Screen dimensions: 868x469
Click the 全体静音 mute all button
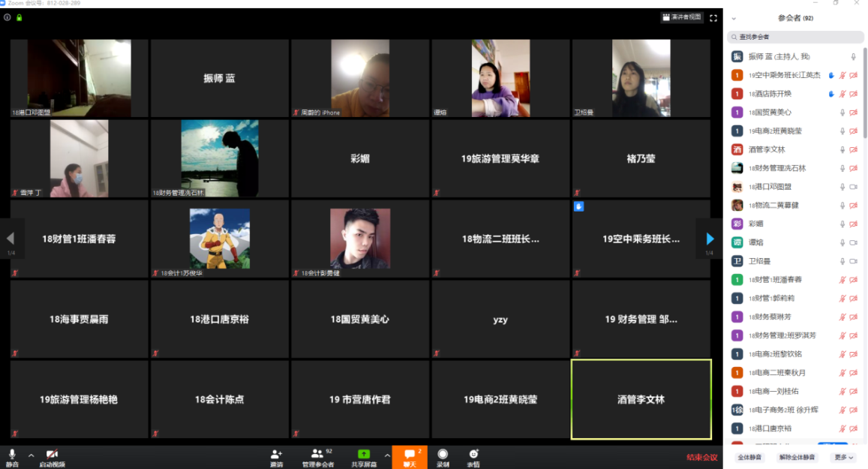[x=749, y=457]
